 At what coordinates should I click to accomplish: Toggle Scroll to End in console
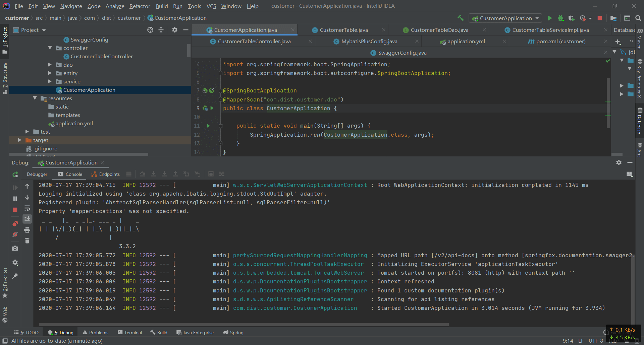pyautogui.click(x=27, y=219)
